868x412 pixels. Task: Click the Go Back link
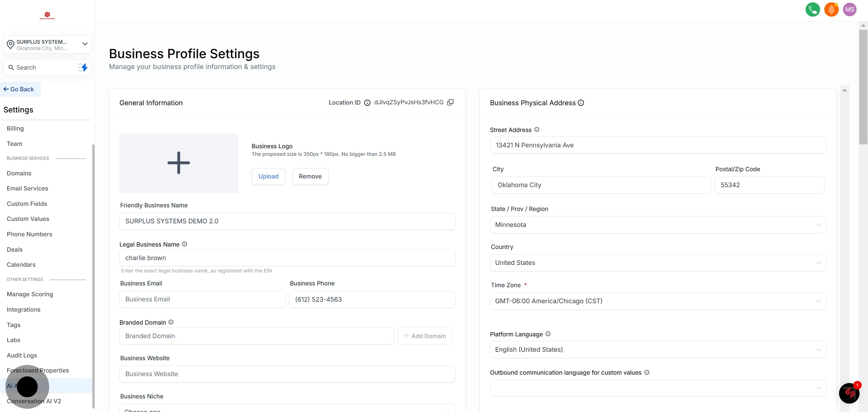click(x=19, y=89)
